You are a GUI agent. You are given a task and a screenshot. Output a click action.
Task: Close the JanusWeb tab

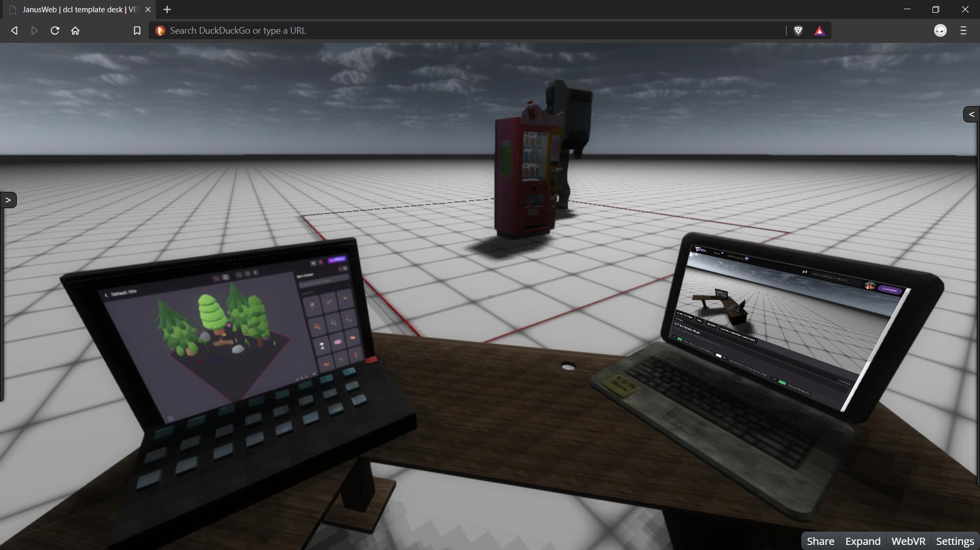point(148,10)
